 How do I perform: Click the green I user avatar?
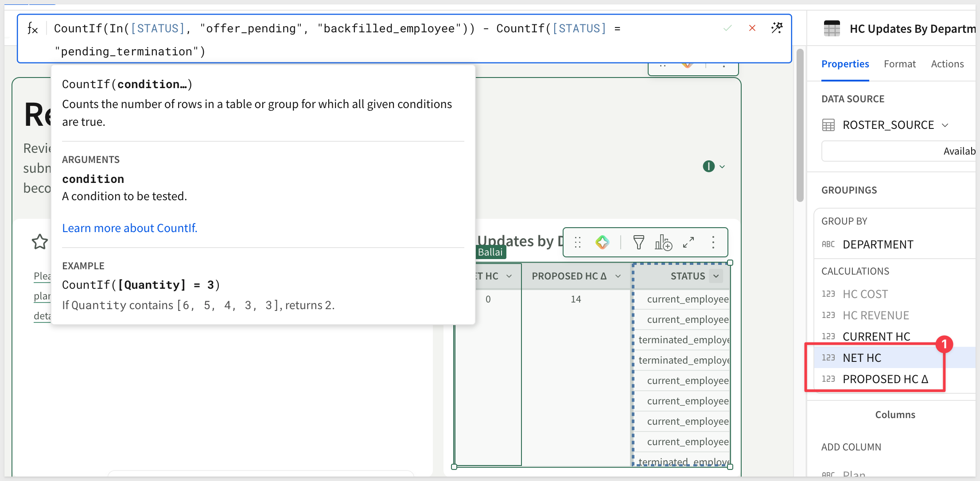coord(709,167)
